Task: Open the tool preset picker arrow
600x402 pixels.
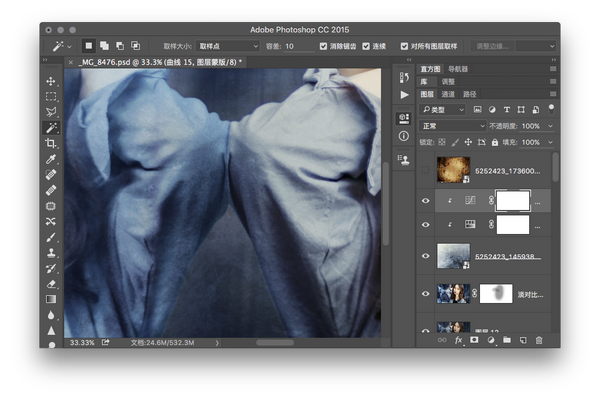Action: pos(69,47)
